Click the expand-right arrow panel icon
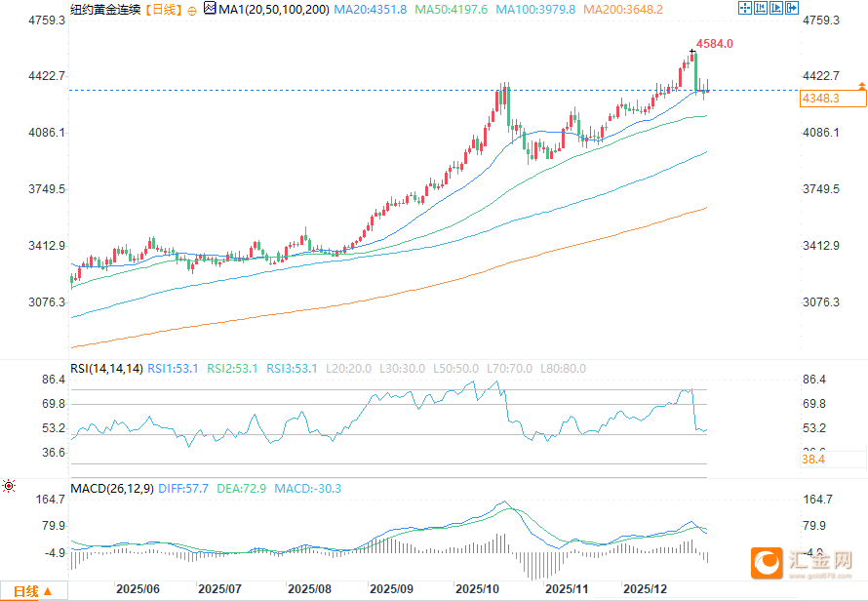This screenshot has height=601, width=868. pos(792,8)
